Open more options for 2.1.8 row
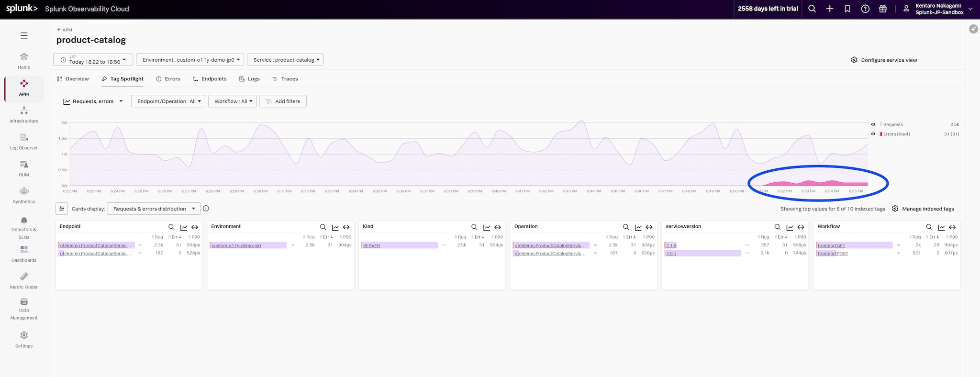The width and height of the screenshot is (980, 377). 747,245
